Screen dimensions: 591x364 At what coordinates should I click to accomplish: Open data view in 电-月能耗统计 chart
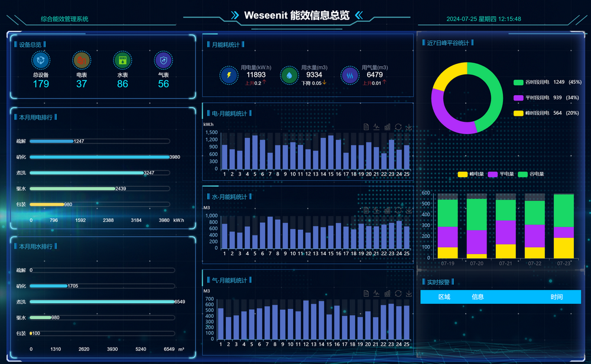tap(366, 127)
